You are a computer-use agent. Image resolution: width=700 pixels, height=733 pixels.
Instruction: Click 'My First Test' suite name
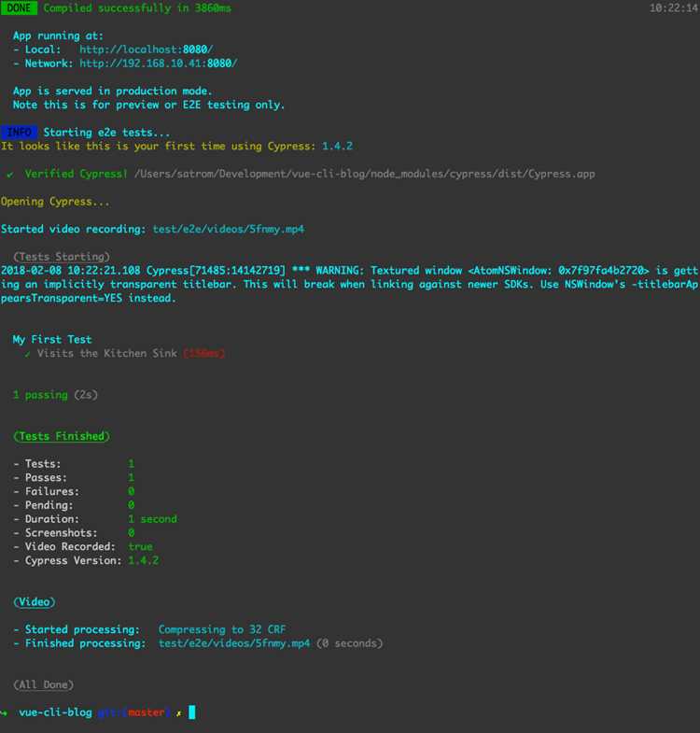pyautogui.click(x=52, y=339)
